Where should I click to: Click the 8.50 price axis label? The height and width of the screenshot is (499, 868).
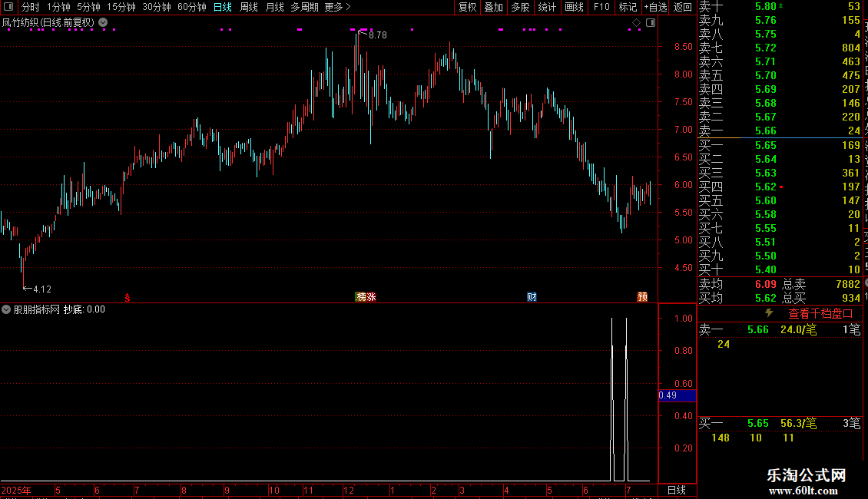683,47
